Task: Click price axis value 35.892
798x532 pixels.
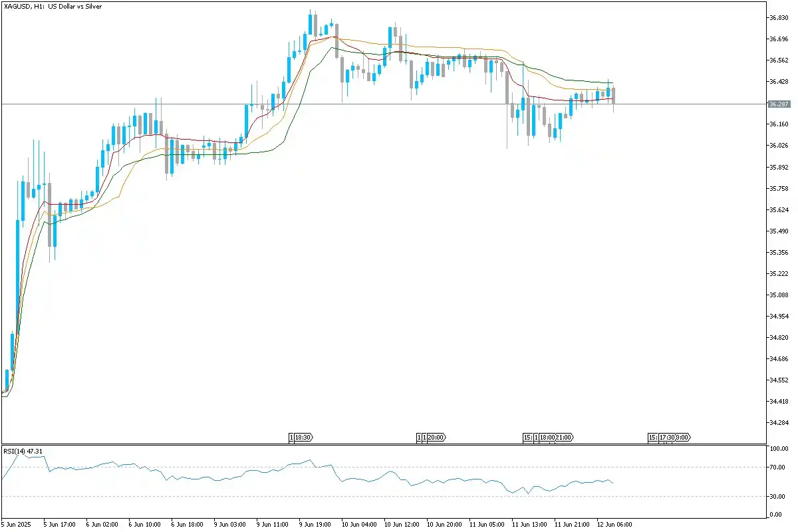Action: point(779,167)
